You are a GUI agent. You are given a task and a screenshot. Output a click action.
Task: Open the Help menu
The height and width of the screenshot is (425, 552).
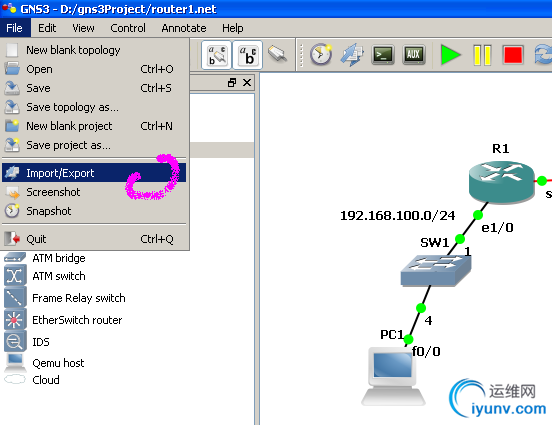click(232, 28)
